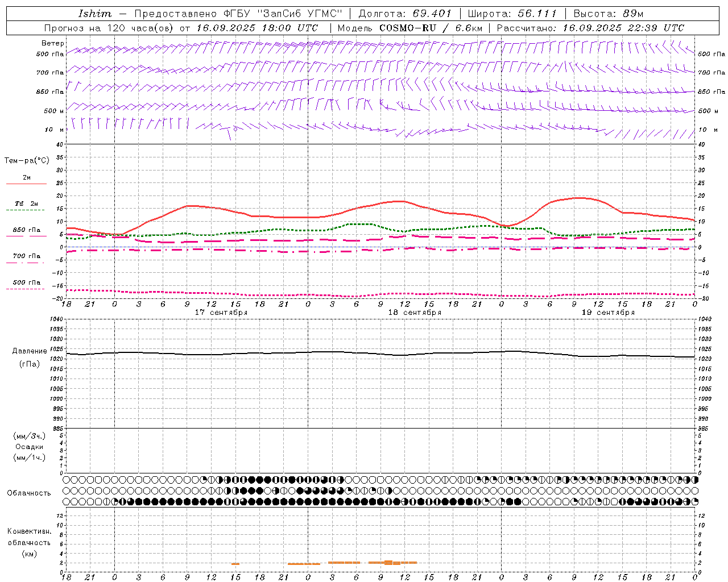The width and height of the screenshot is (728, 582).
Task: Click the dashed legend line under Td 2м
Action: point(25,210)
